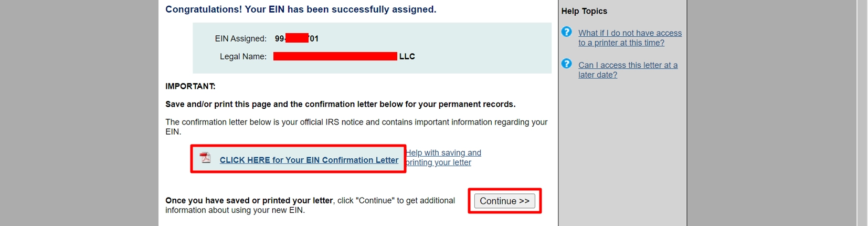
Task: Click the 'LLC' suffix of the legal name
Action: (407, 56)
